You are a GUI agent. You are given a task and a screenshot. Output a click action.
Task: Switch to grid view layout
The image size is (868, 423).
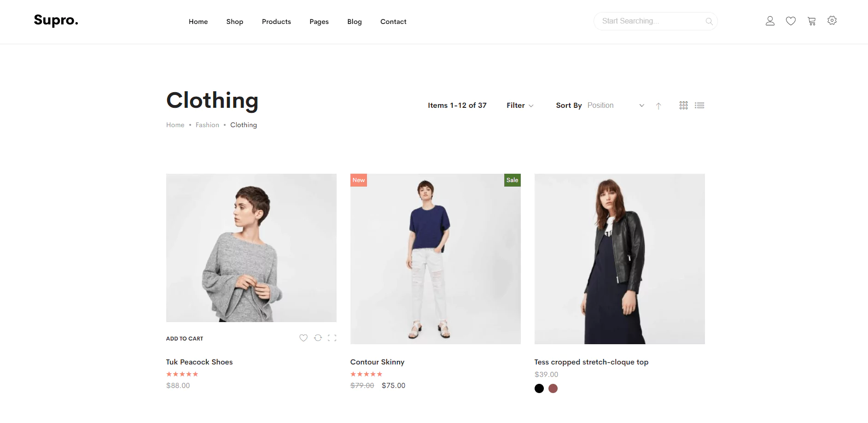point(683,105)
